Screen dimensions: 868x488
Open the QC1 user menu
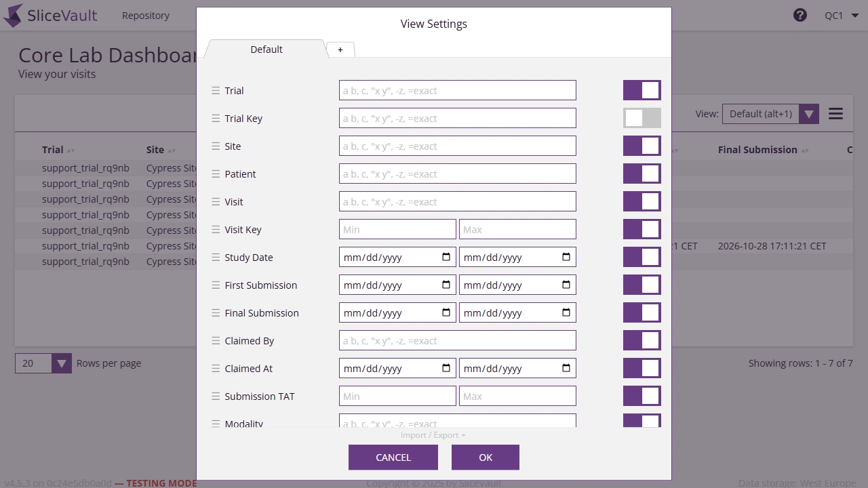(842, 16)
